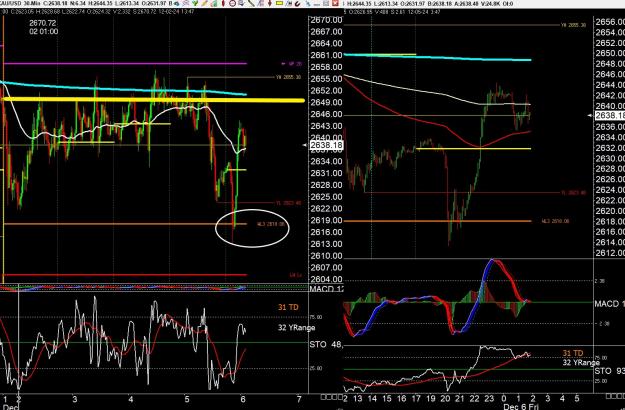Click the '30 Min' timeframe text in the header
Screen dimensions: 625x410
pyautogui.click(x=30, y=4)
